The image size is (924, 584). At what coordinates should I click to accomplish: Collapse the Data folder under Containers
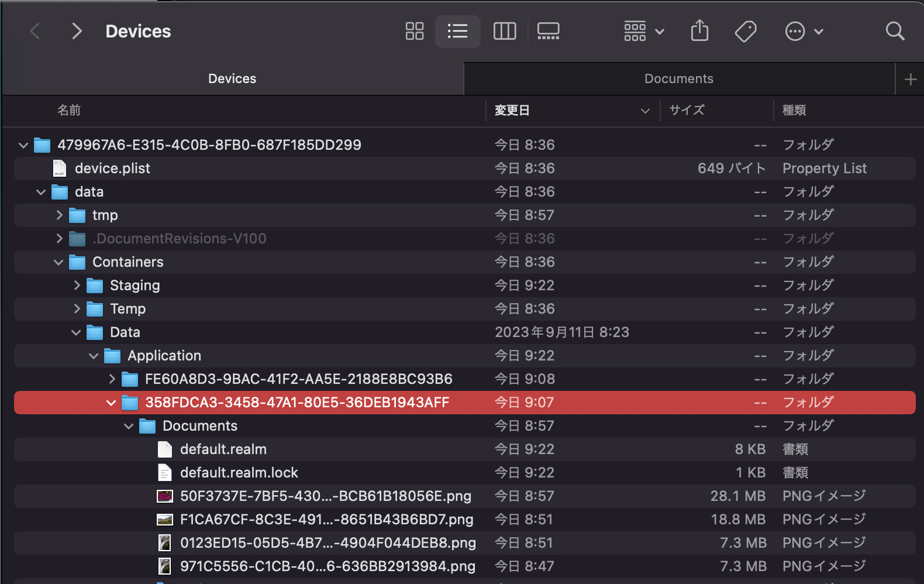[x=76, y=332]
